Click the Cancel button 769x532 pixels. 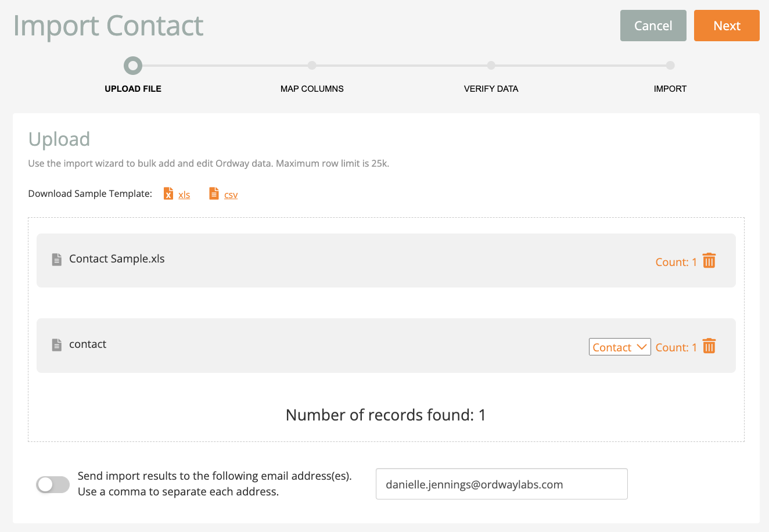coord(653,26)
